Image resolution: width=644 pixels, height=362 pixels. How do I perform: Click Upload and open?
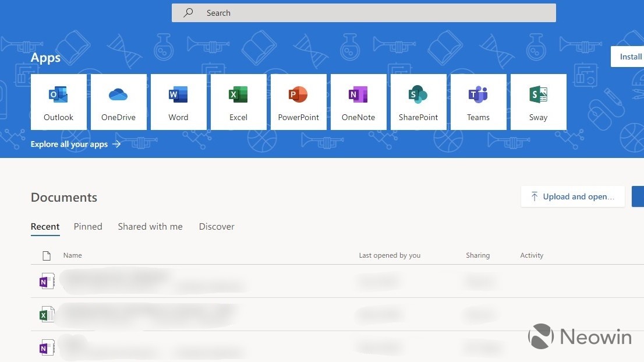point(572,197)
